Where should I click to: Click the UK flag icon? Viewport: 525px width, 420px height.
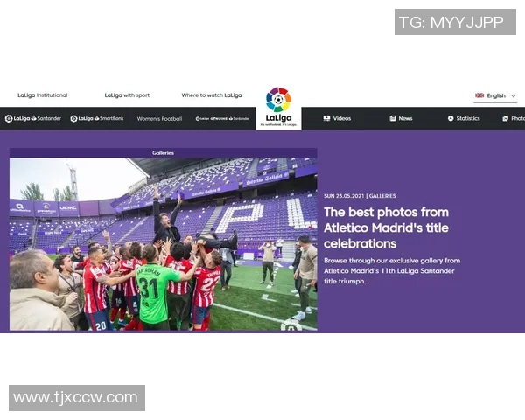(479, 95)
